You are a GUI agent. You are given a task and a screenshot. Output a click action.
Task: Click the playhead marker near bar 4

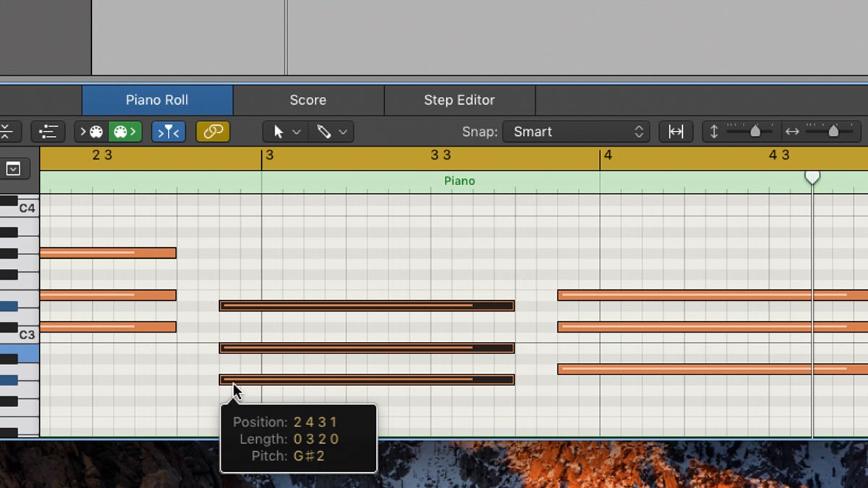(x=812, y=176)
